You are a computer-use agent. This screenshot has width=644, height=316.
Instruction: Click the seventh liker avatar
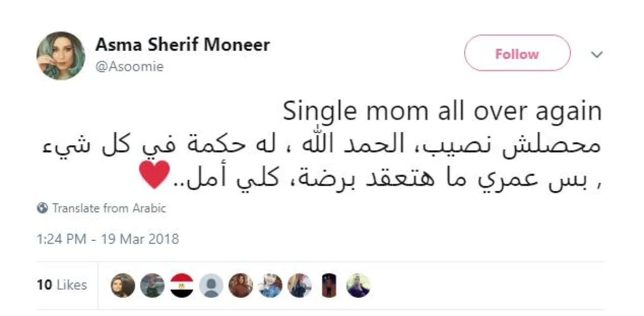pyautogui.click(x=299, y=285)
